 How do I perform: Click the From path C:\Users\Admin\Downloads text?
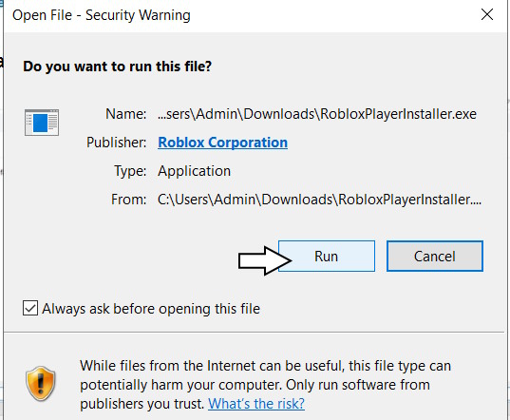319,200
